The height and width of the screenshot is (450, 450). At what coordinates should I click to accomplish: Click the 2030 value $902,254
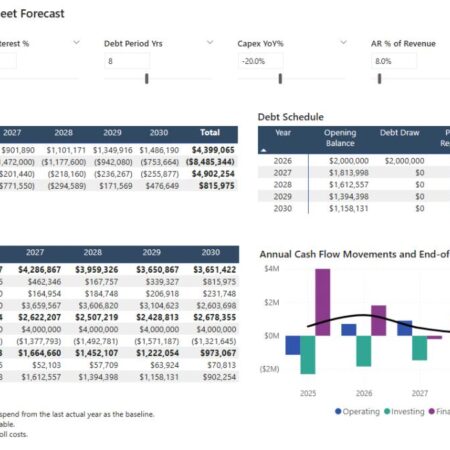219,377
